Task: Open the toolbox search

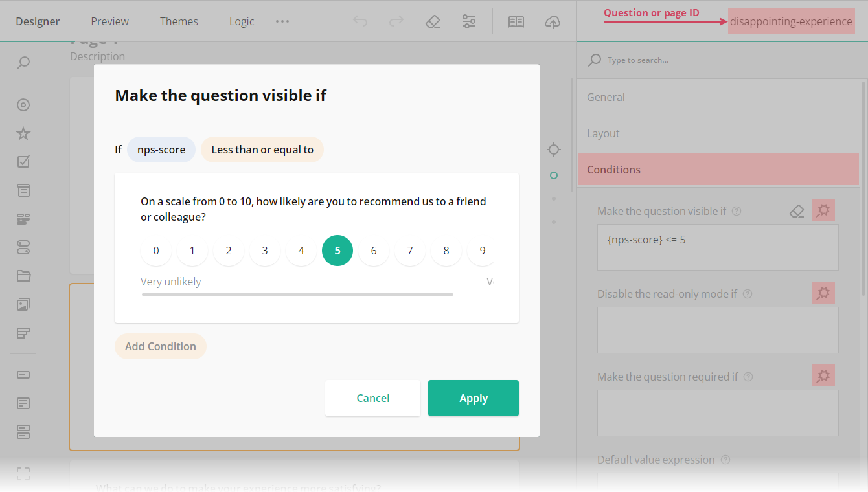Action: [x=23, y=62]
